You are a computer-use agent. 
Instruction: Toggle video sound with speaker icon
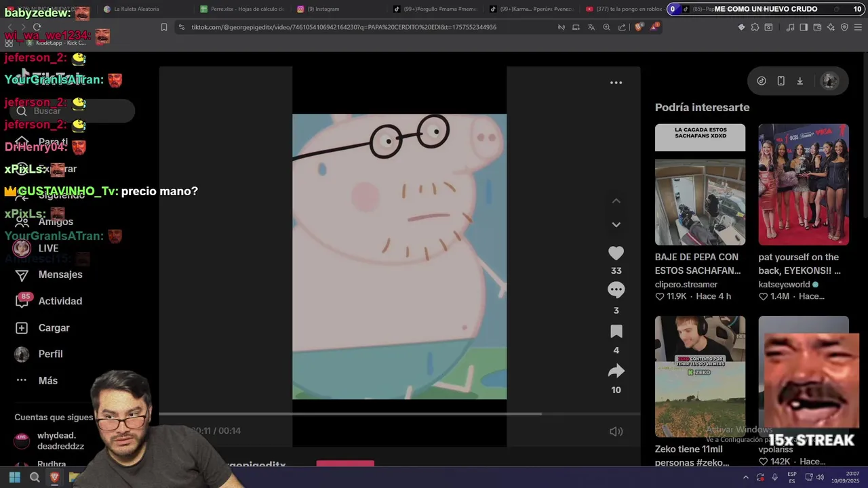point(616,431)
